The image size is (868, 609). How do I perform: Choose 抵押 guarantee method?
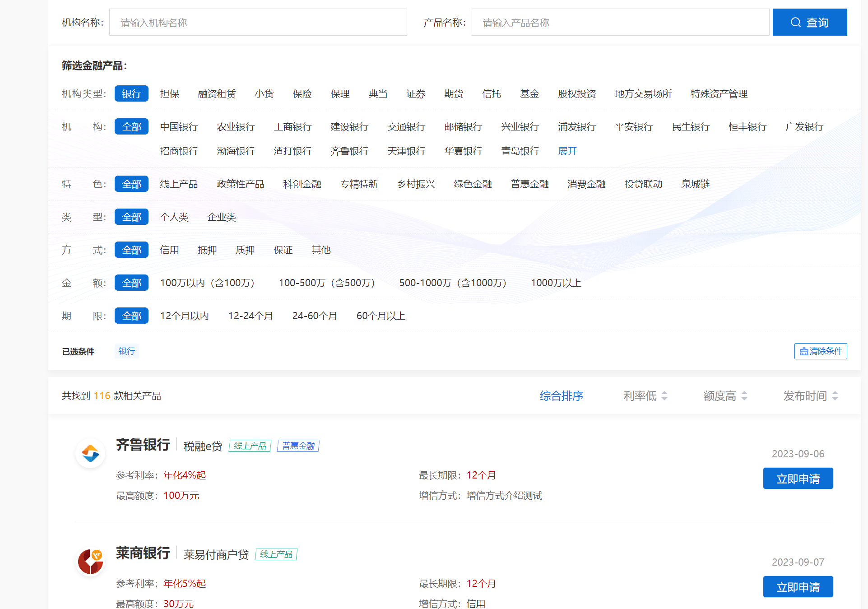coord(207,250)
